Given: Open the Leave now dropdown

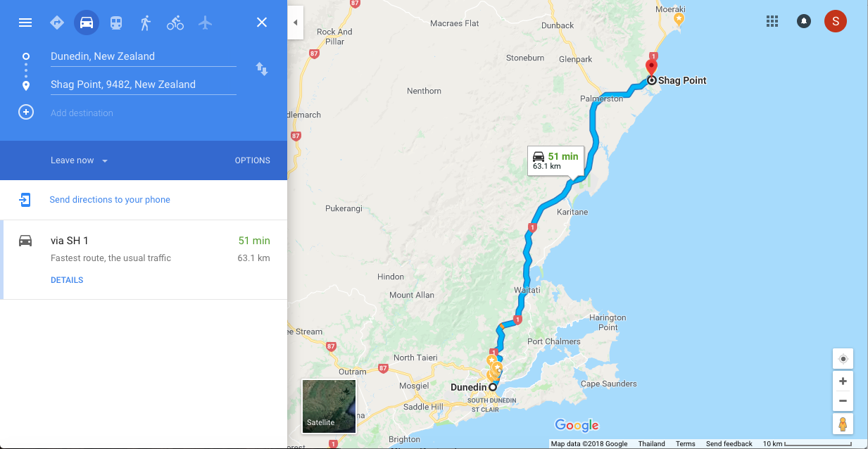Looking at the screenshot, I should click(x=79, y=160).
